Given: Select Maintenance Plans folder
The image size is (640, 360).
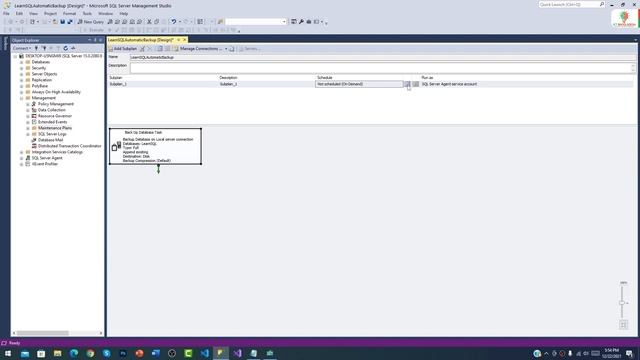Looking at the screenshot, I should [55, 128].
